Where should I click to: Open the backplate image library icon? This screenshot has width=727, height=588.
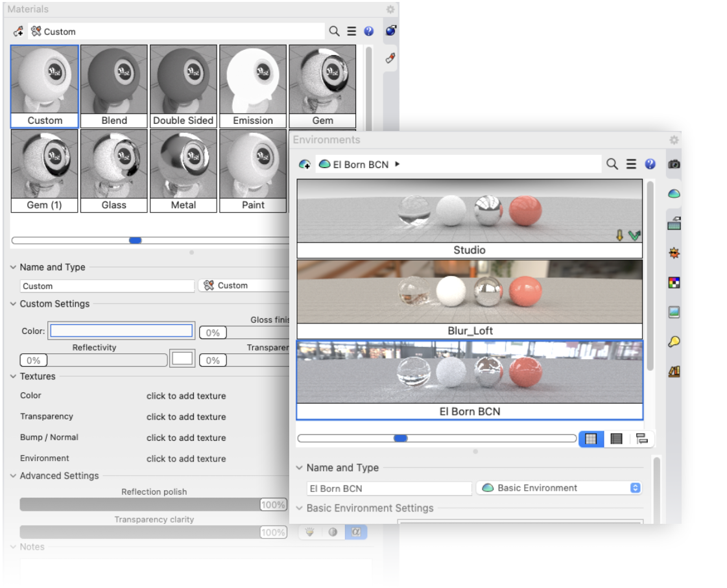(673, 309)
